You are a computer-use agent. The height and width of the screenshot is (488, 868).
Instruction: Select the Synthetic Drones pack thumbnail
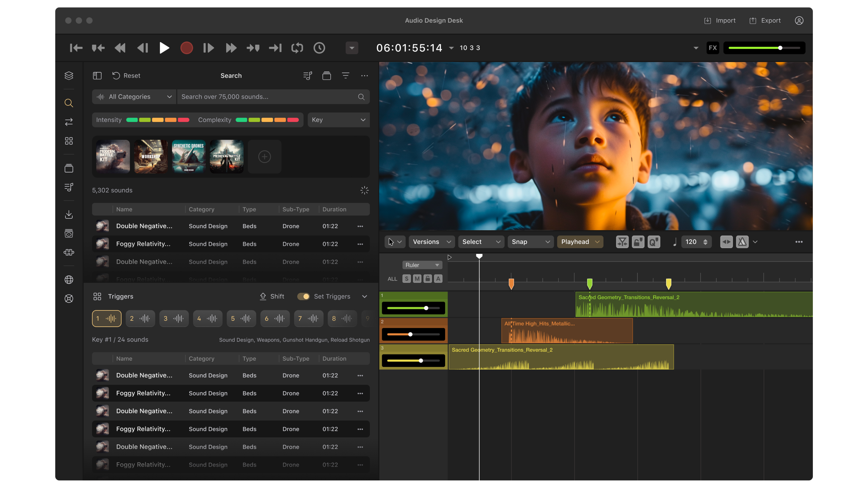pos(188,157)
